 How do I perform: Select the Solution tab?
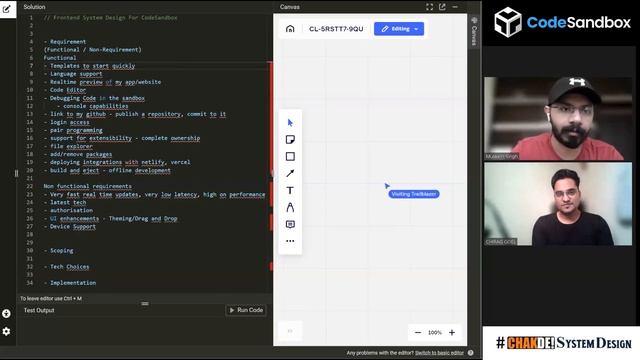tap(34, 7)
